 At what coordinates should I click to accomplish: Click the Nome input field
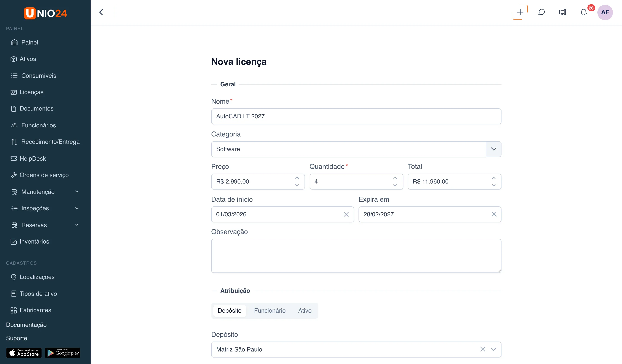(356, 116)
